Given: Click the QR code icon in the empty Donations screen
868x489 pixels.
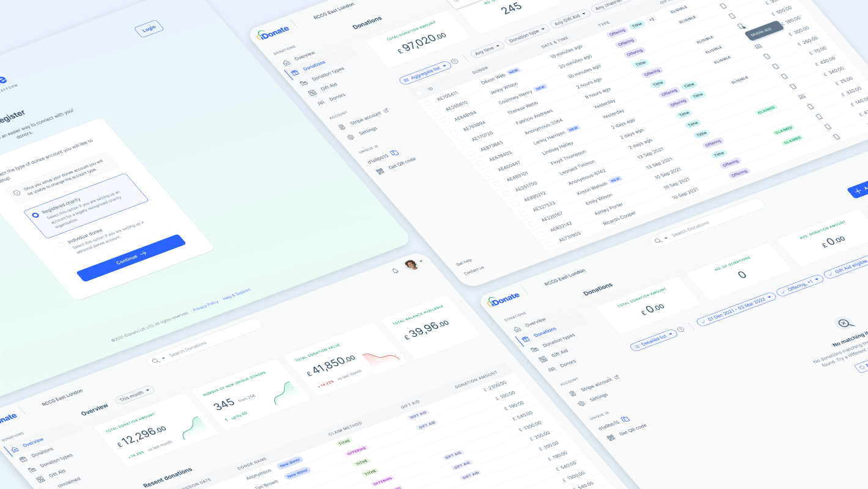Looking at the screenshot, I should pos(611,438).
